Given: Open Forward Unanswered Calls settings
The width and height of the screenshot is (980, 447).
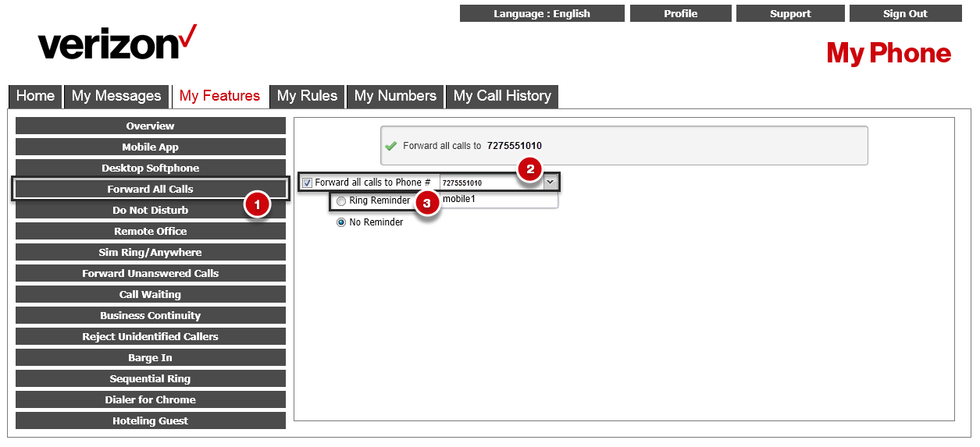Looking at the screenshot, I should point(151,273).
